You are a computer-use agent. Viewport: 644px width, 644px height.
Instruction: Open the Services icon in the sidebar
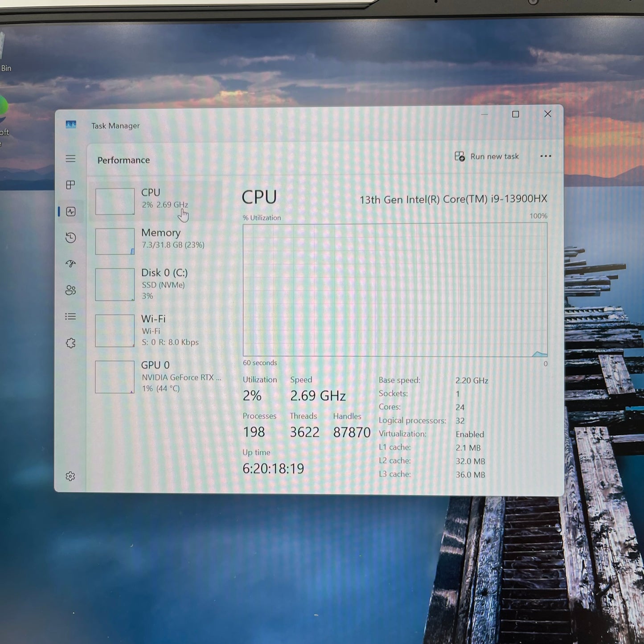coord(70,343)
